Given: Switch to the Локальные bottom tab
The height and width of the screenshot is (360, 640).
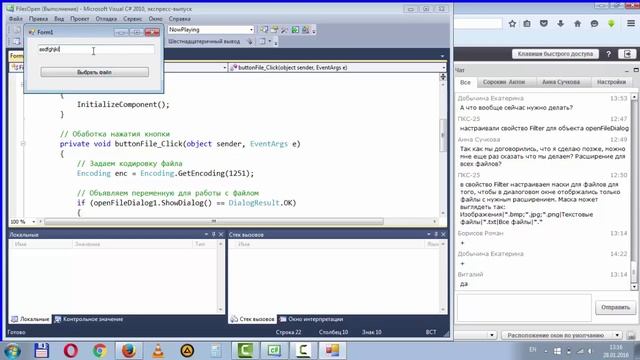Looking at the screenshot, I should pyautogui.click(x=30, y=319).
